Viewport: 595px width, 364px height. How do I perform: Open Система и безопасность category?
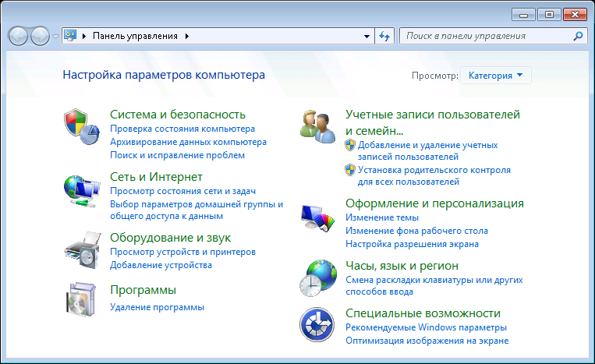click(178, 114)
